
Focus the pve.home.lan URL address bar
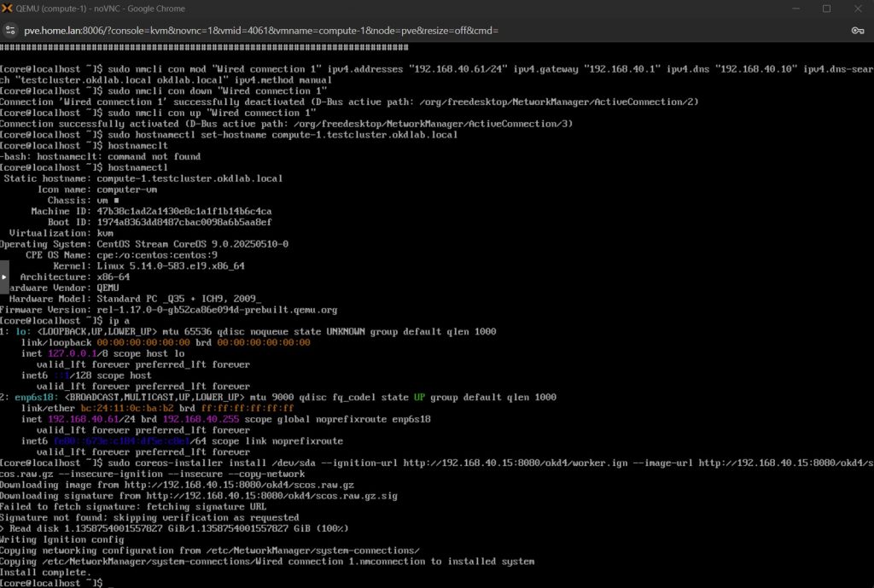(256, 30)
